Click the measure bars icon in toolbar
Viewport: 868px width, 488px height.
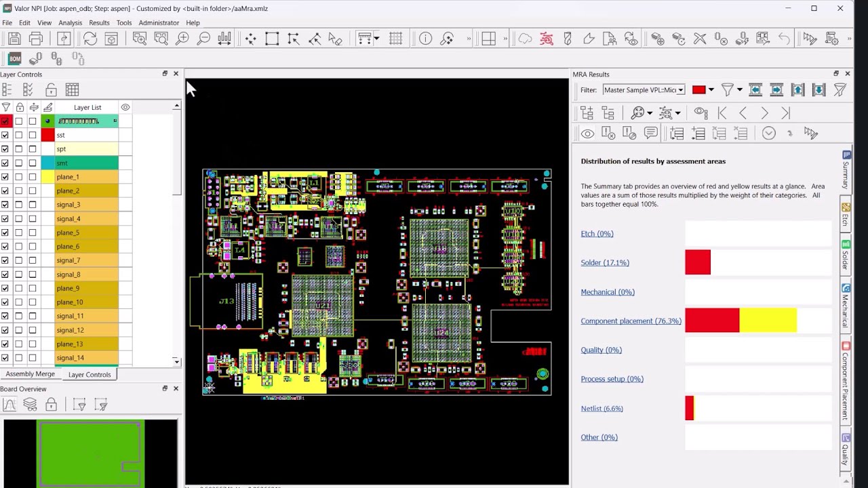tap(224, 39)
